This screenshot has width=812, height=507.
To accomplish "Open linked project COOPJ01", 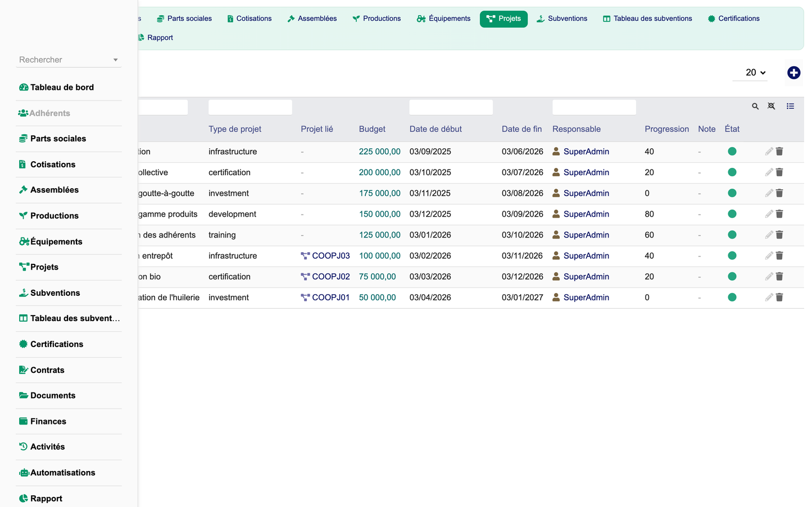I will [325, 298].
